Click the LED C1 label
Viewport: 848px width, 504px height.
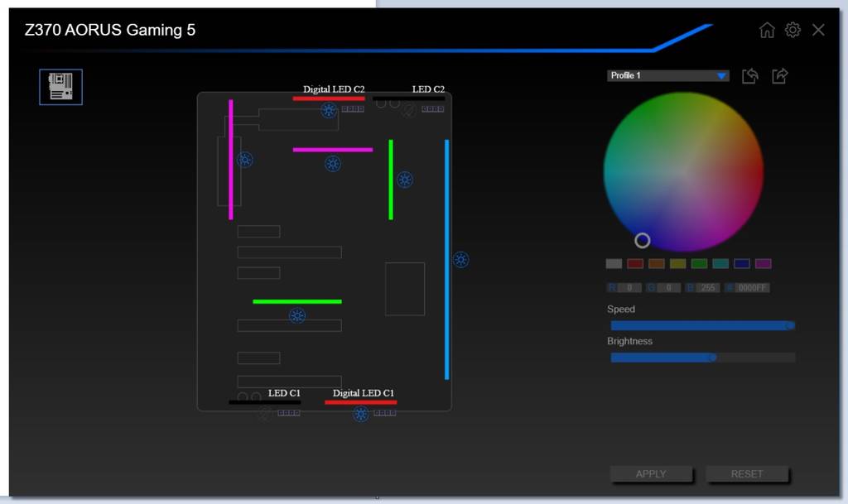(x=284, y=393)
